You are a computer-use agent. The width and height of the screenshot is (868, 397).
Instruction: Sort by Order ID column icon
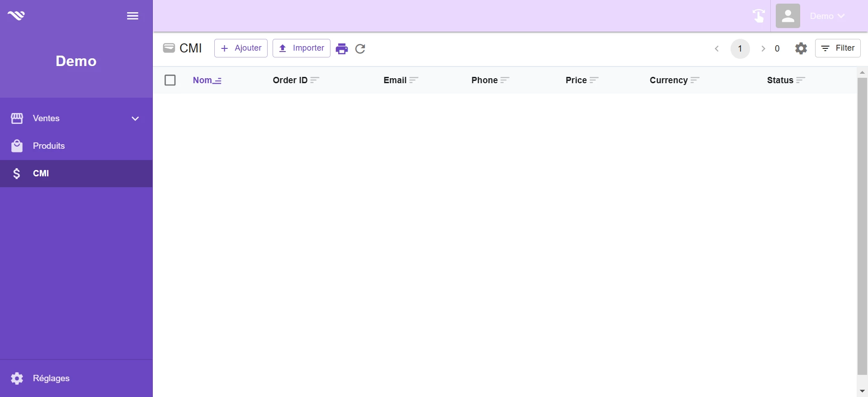[315, 80]
